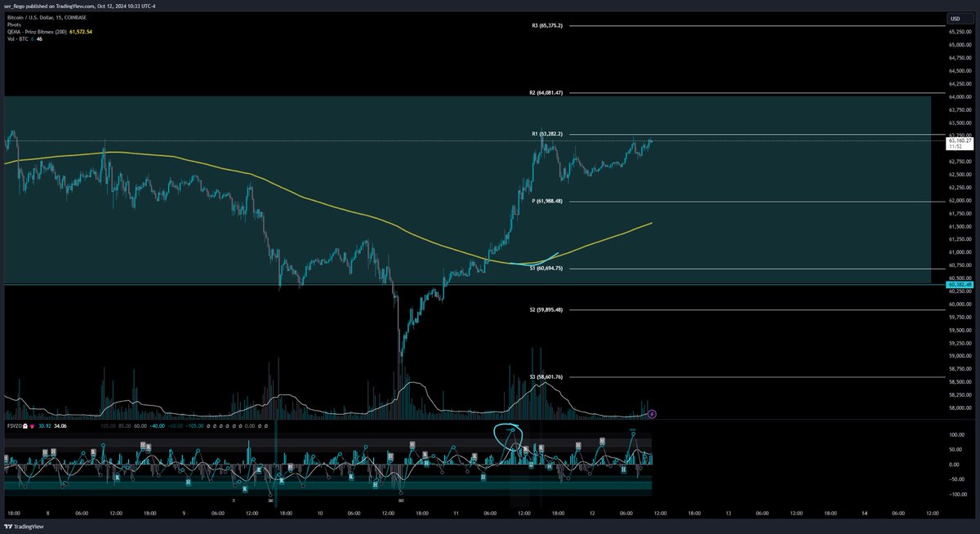980x534 pixels.
Task: Click the date label 10 on time axis
Action: point(320,514)
